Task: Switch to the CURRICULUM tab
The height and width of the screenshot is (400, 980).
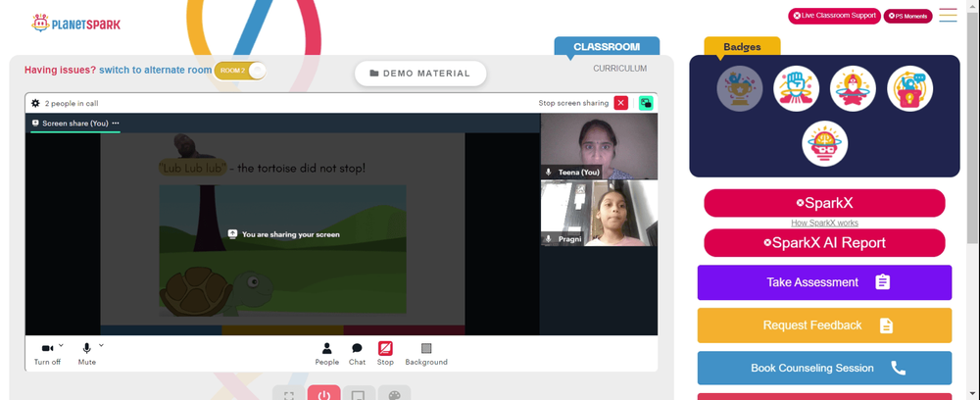Action: (620, 69)
